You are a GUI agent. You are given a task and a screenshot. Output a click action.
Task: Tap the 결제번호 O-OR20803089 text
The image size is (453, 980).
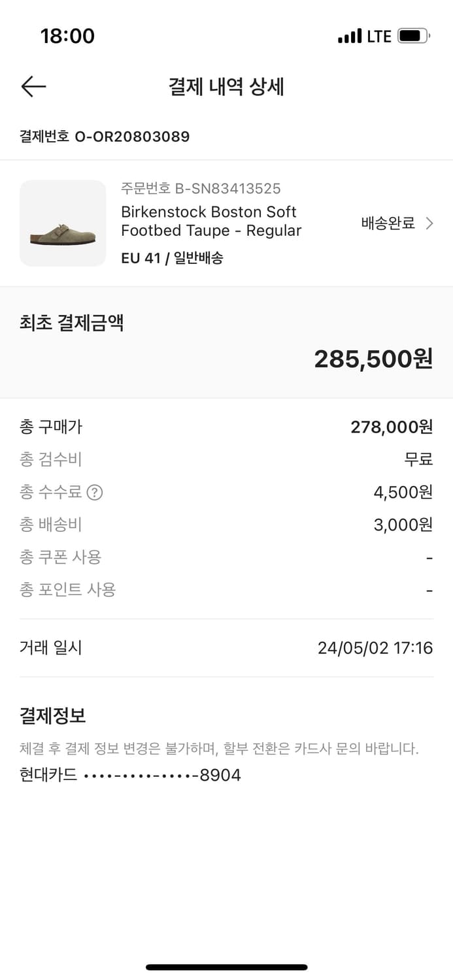pos(105,137)
